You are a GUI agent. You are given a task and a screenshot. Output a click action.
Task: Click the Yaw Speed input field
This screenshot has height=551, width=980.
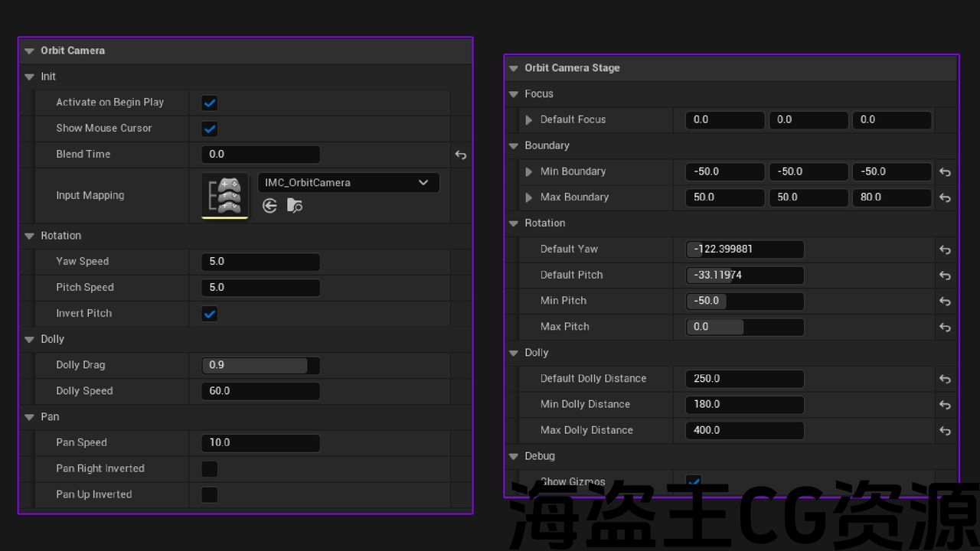[x=260, y=262]
